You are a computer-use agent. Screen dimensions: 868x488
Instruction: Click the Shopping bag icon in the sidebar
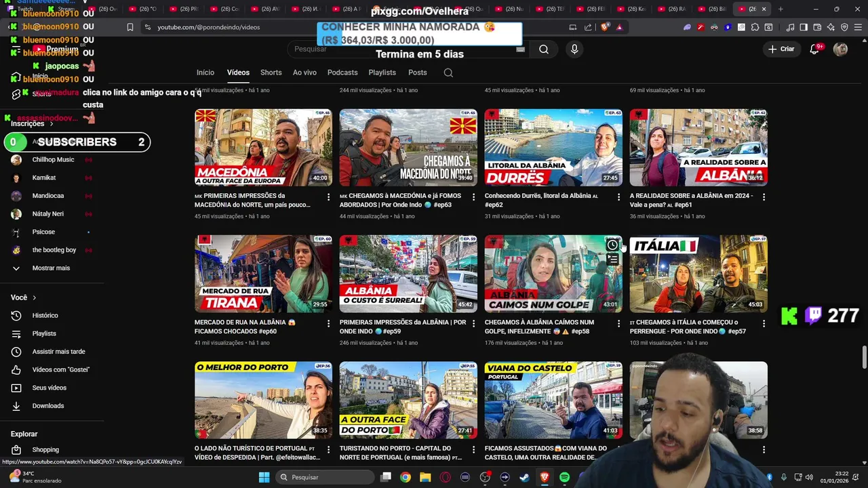coord(16,450)
